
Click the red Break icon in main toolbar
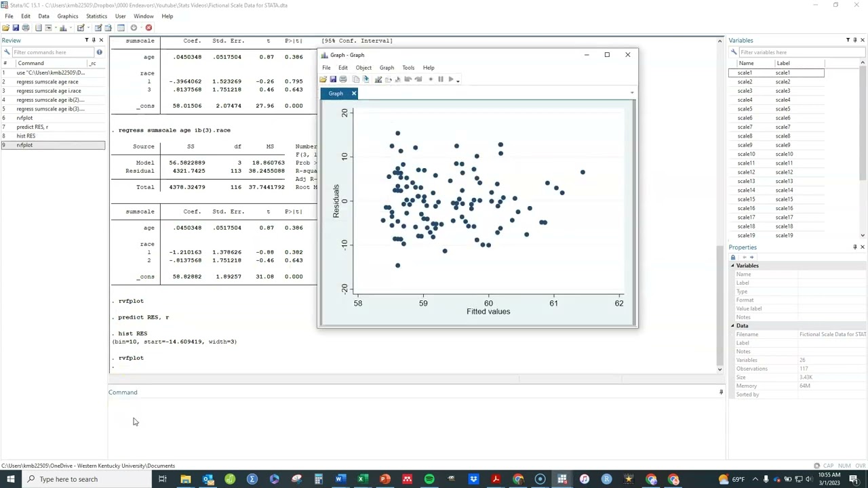pyautogui.click(x=149, y=28)
